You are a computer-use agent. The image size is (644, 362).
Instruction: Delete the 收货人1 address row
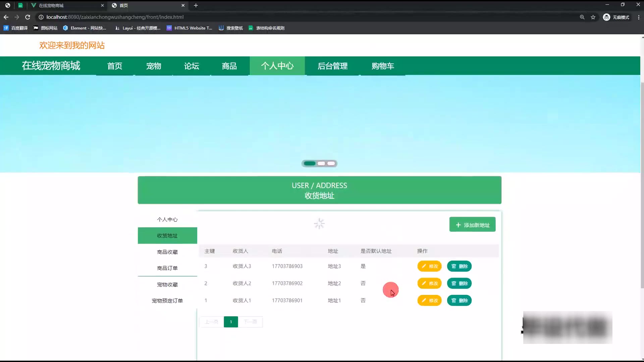click(x=459, y=301)
